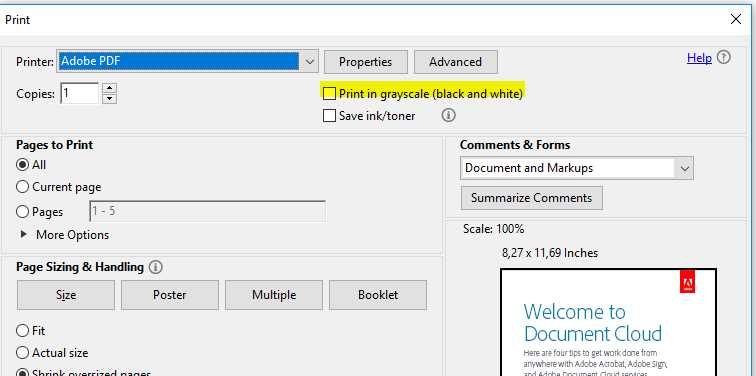Choose the Multiple handling button
756x376 pixels.
point(274,295)
